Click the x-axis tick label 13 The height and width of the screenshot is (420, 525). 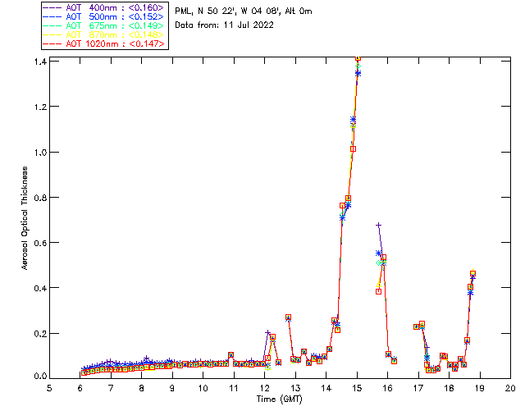[295, 388]
